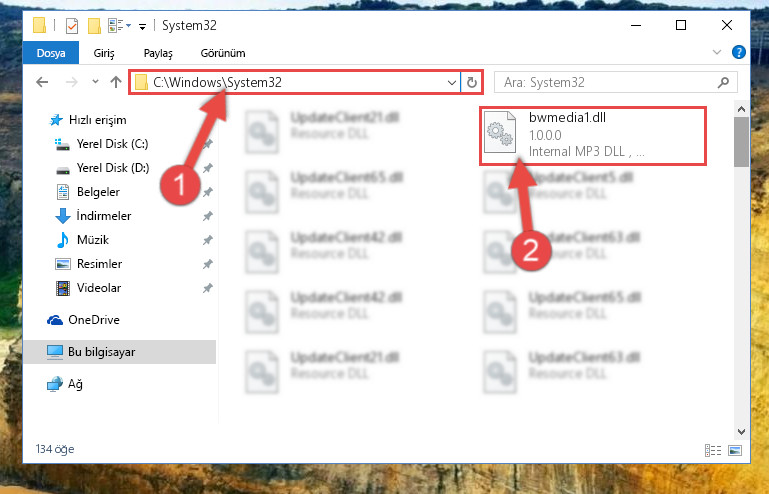Click the Back navigation arrow
Viewport: 769px width, 494px height.
coord(42,82)
